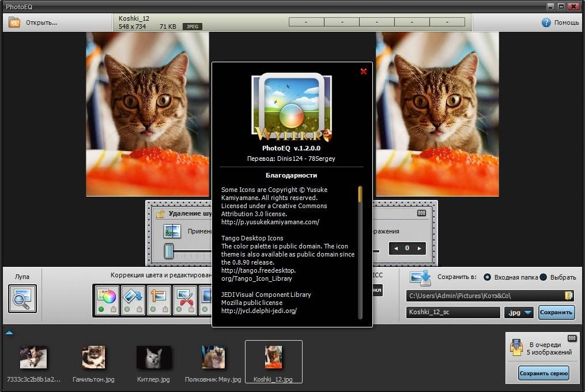The width and height of the screenshot is (585, 392).
Task: Toggle the lock under the rotate tool
Action: [139, 309]
